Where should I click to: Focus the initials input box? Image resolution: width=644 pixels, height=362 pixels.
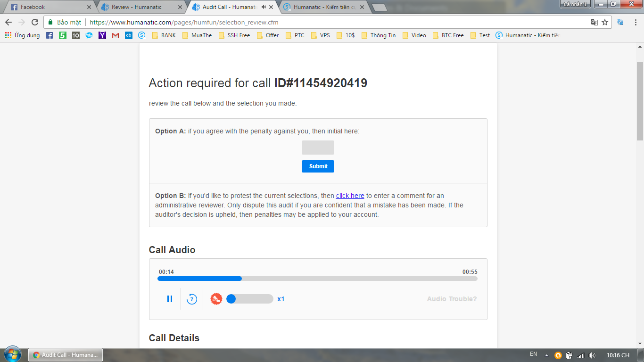(318, 148)
